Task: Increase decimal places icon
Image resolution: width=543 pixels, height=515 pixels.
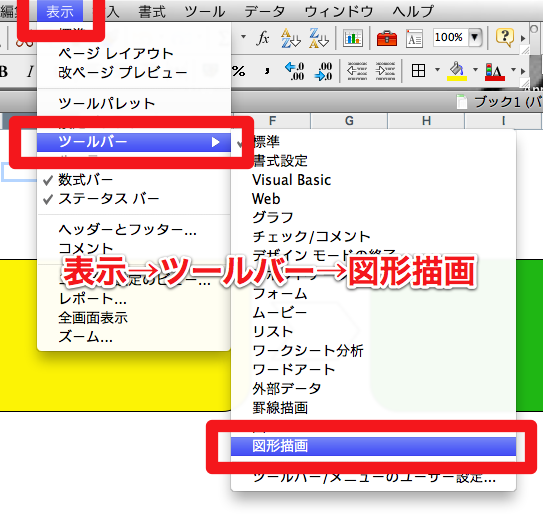Action: (294, 71)
